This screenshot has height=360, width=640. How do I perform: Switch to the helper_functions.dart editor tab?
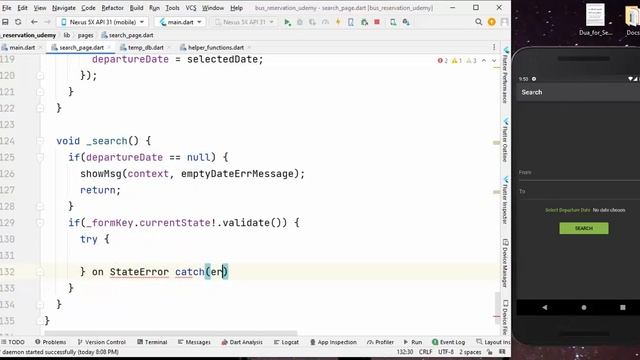(x=216, y=47)
